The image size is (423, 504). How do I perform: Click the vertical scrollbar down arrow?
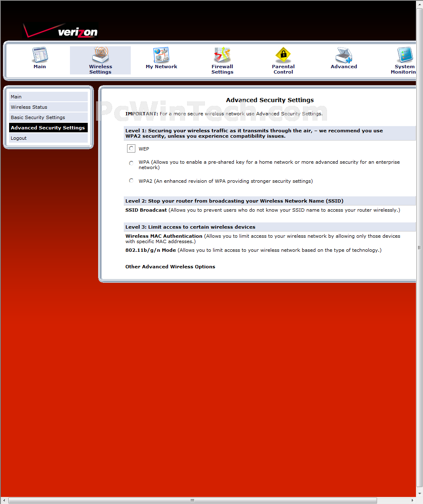click(419, 494)
